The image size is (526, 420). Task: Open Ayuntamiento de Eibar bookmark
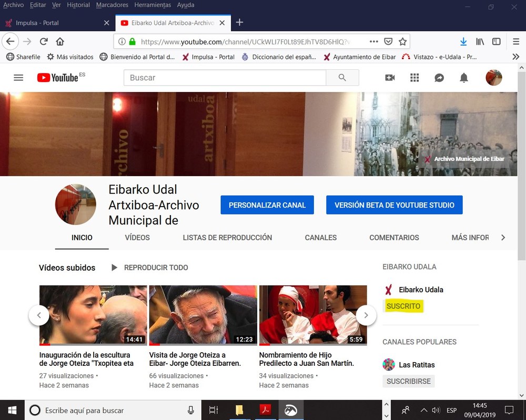pos(360,57)
